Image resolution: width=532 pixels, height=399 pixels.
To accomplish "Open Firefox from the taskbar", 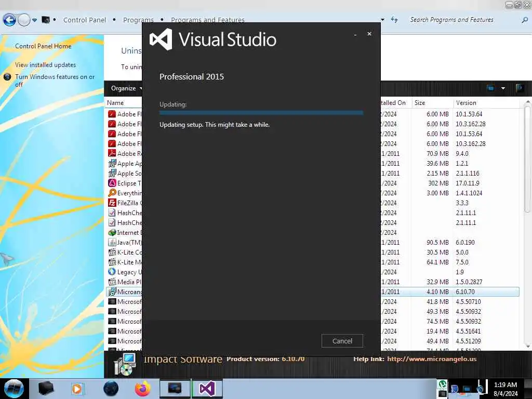I will 142,389.
